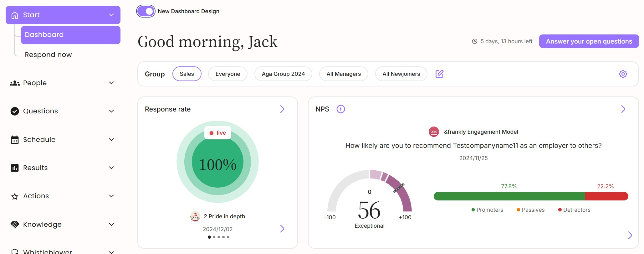Select the All Managers group filter
Screen dimensions: 644x254
(343, 74)
